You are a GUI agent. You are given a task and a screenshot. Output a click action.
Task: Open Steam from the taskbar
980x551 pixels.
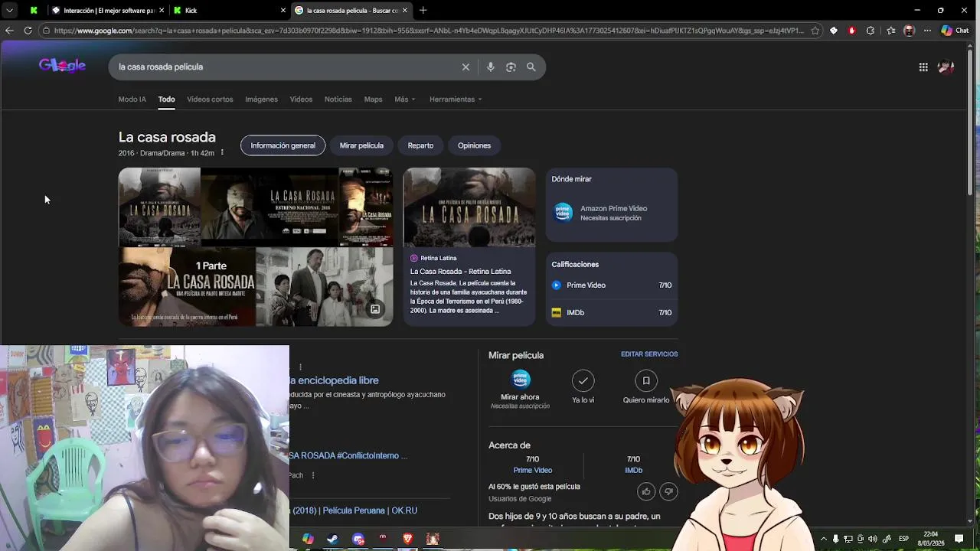click(332, 539)
